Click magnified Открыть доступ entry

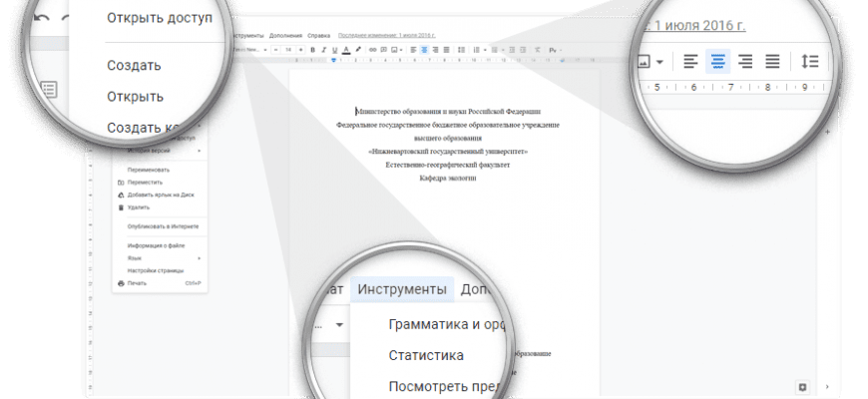160,18
